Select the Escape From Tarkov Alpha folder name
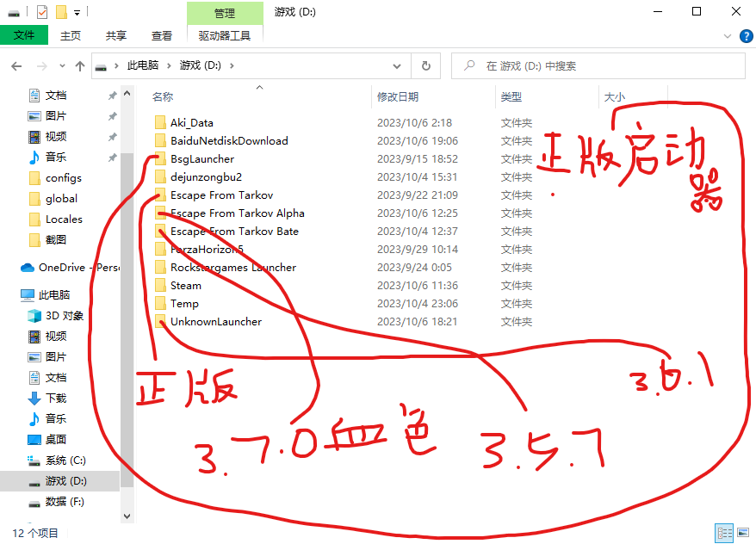This screenshot has height=544, width=756. coord(237,213)
